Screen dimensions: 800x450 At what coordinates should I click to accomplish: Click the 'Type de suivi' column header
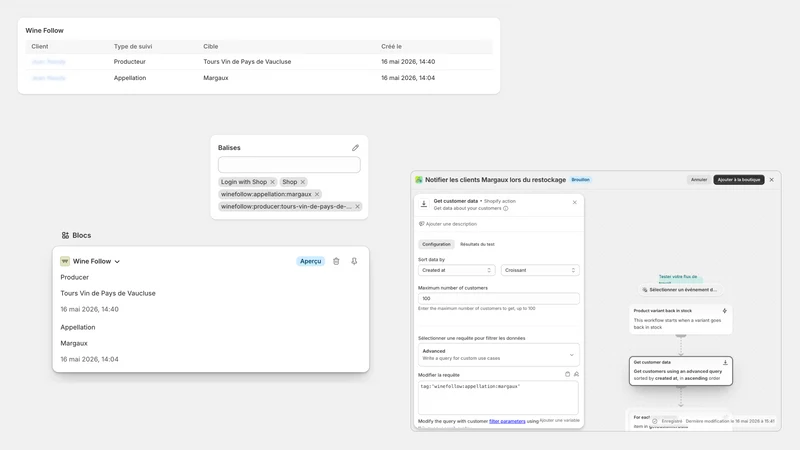[133, 46]
